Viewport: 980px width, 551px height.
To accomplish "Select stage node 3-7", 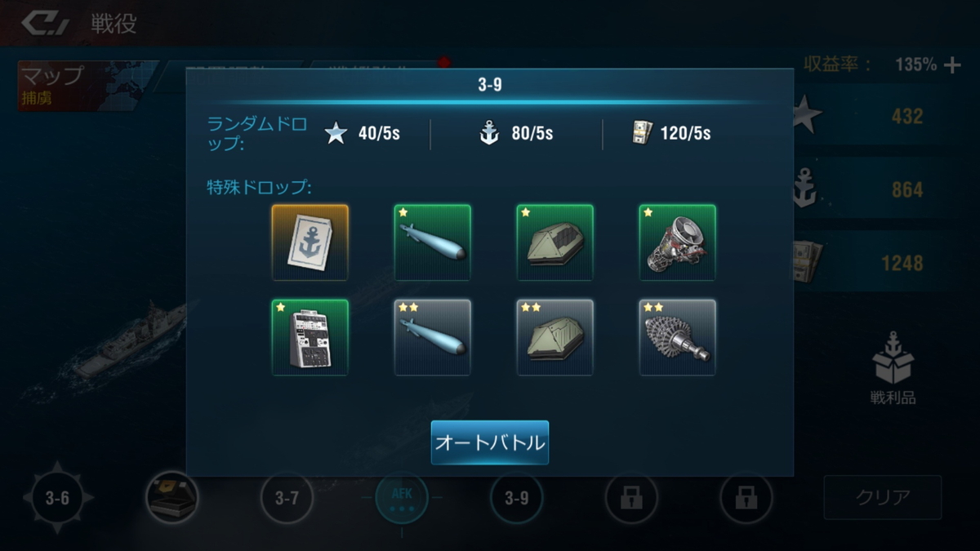I will 287,498.
